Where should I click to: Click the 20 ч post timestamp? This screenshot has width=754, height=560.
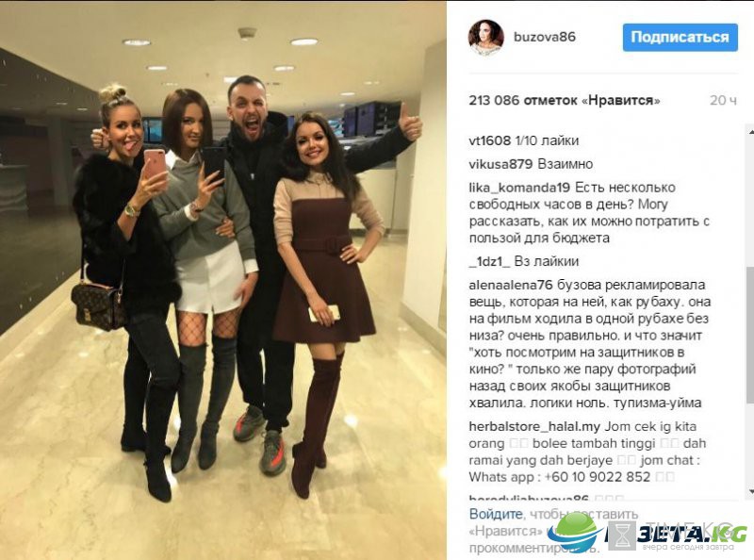(723, 100)
